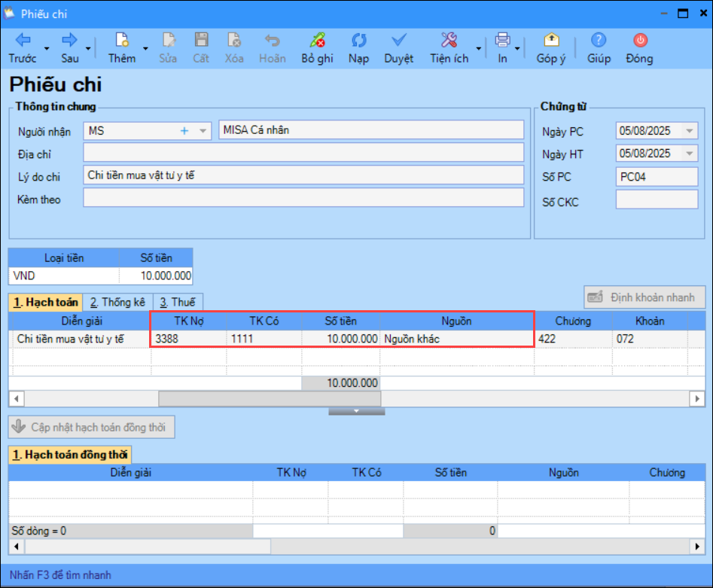Open the Người nhận dropdown list
This screenshot has width=713, height=588.
tap(203, 131)
